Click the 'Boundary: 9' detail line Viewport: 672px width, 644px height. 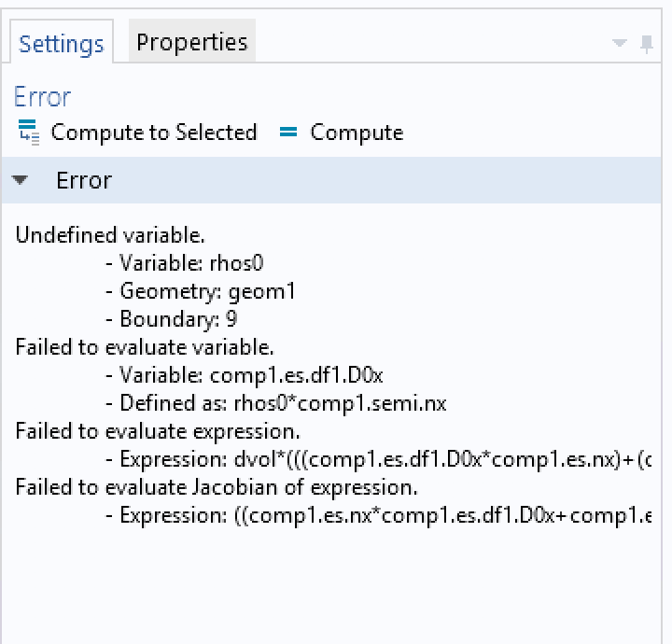[180, 319]
